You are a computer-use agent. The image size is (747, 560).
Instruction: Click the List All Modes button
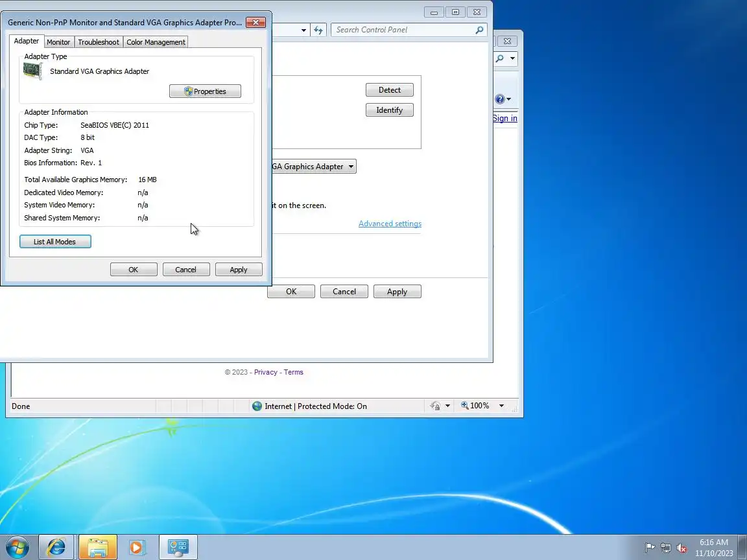click(55, 241)
